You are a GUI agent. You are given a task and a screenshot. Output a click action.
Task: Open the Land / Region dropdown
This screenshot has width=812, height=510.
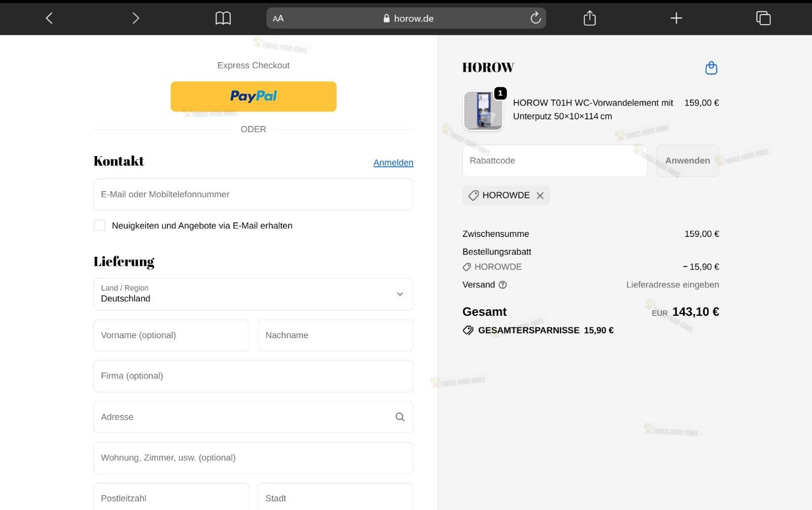(253, 294)
